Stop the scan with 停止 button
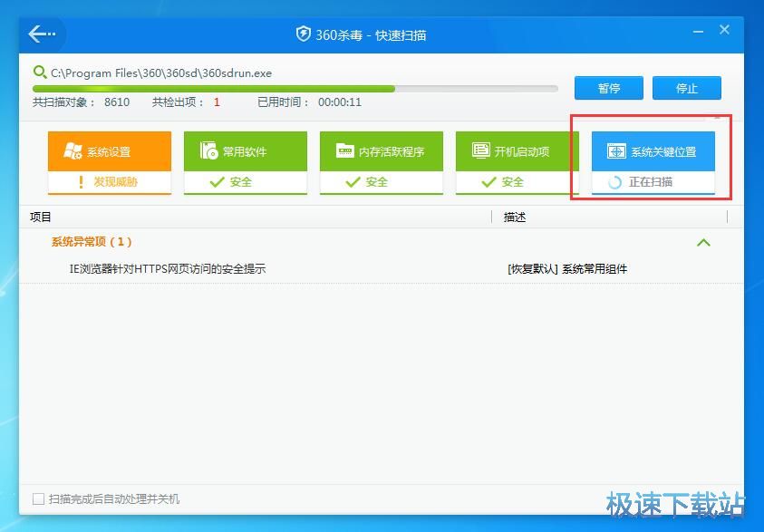 click(x=687, y=88)
